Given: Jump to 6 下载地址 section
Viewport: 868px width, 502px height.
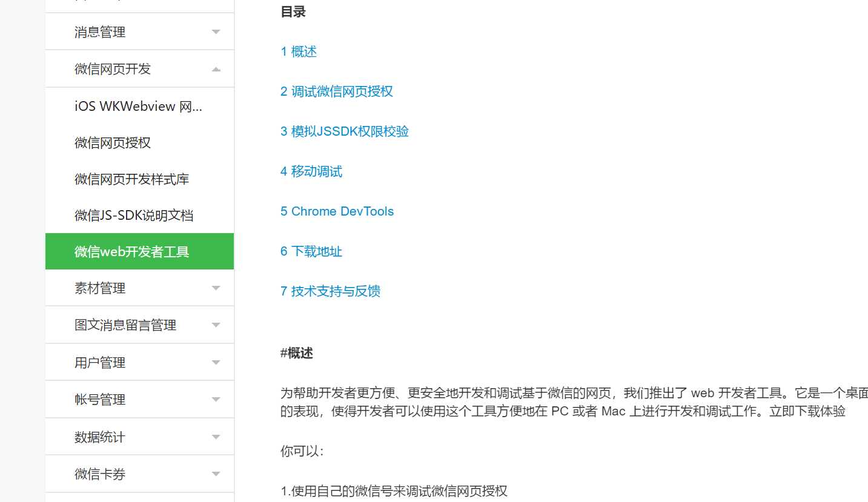Looking at the screenshot, I should tap(311, 251).
